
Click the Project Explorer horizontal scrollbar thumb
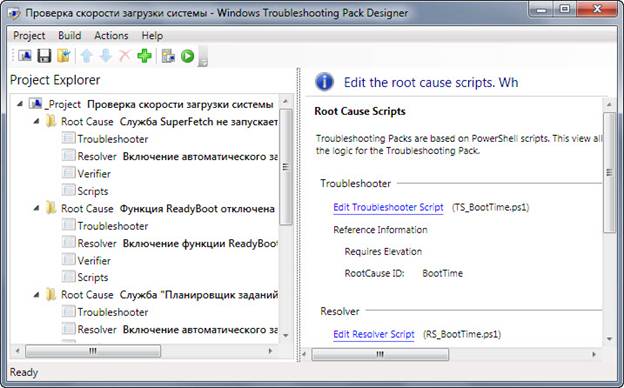(93, 351)
